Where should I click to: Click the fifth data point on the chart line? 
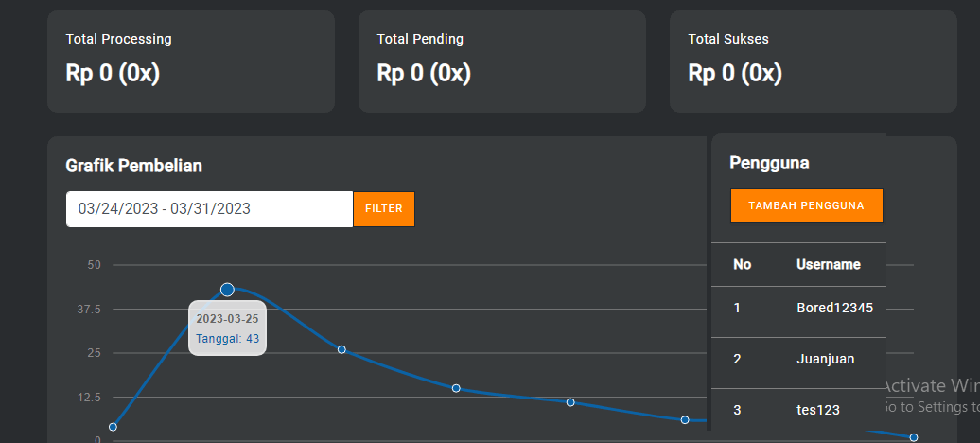tap(570, 402)
